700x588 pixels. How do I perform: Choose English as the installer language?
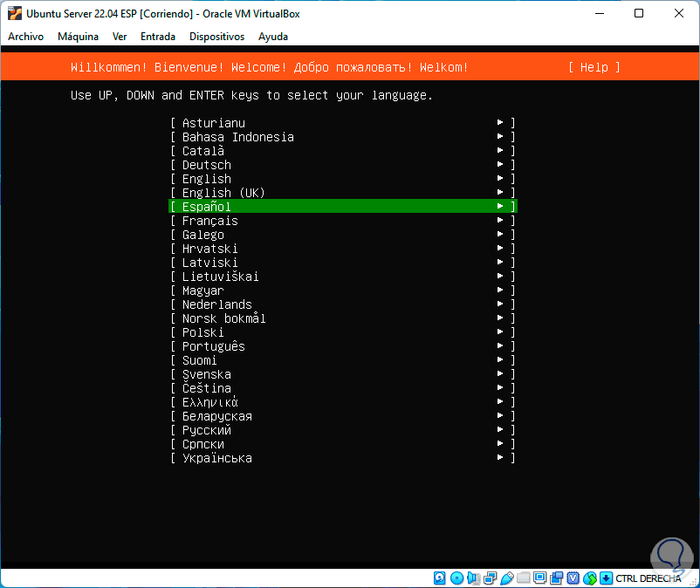(x=343, y=179)
